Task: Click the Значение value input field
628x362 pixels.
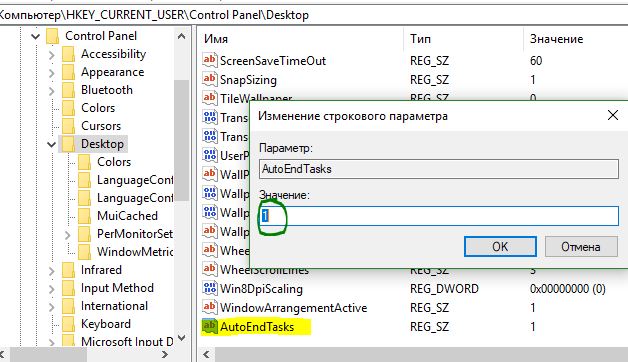Action: tap(439, 216)
